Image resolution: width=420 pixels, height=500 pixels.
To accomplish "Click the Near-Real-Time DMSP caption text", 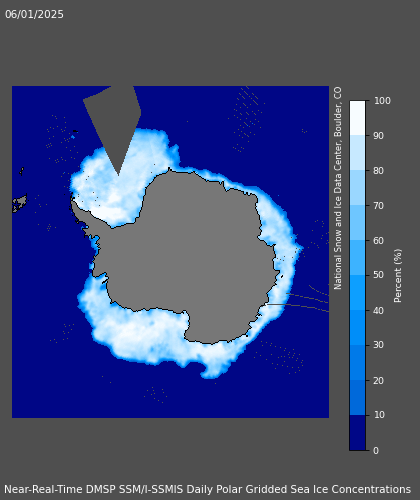I will (207, 489).
